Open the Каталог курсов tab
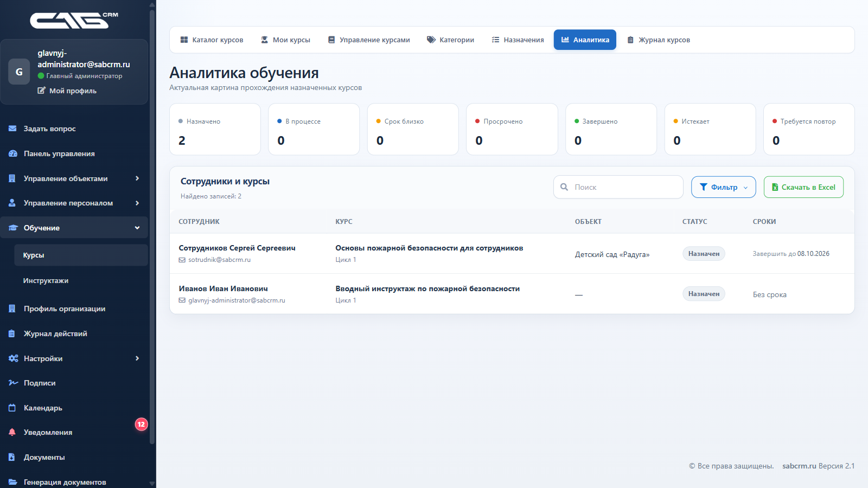Image resolution: width=868 pixels, height=488 pixels. tap(212, 40)
